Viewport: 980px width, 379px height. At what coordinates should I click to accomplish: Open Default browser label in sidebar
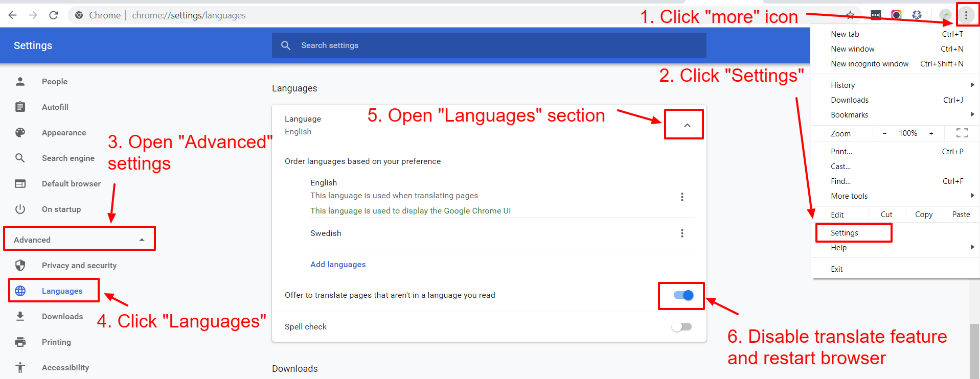(x=71, y=184)
